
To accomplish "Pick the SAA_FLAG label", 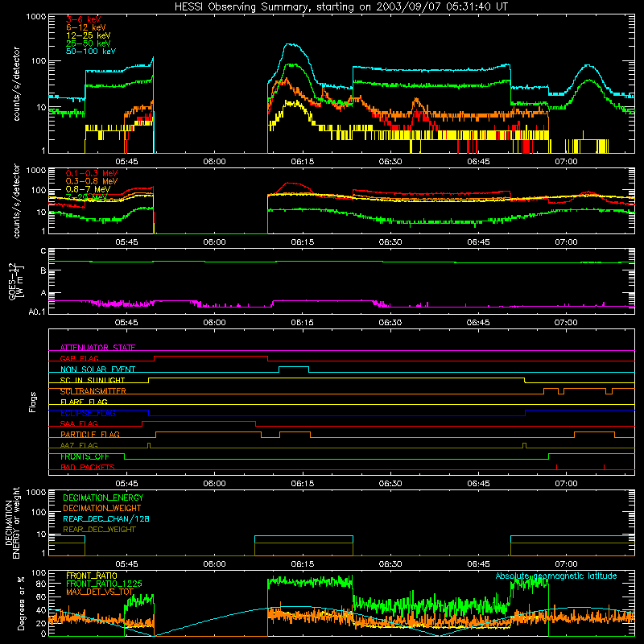I will 79,423.
